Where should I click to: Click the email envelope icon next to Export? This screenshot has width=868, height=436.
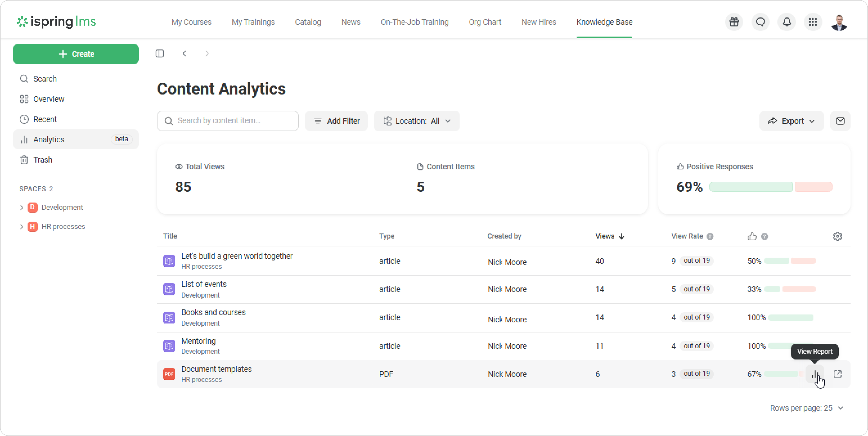click(x=840, y=121)
